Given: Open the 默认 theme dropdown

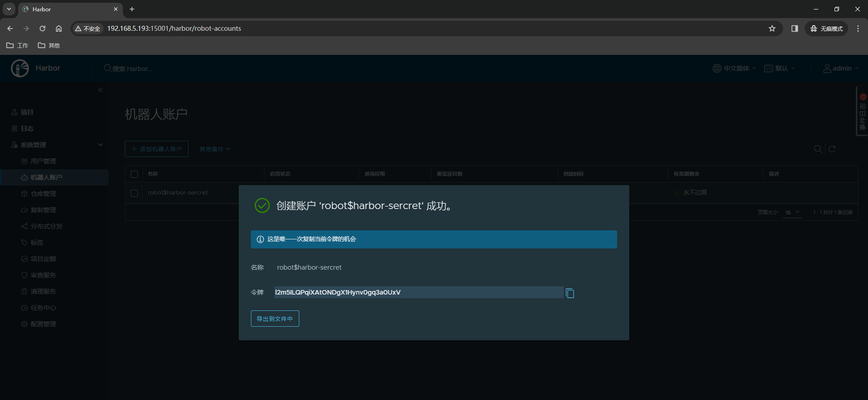Looking at the screenshot, I should [x=779, y=68].
